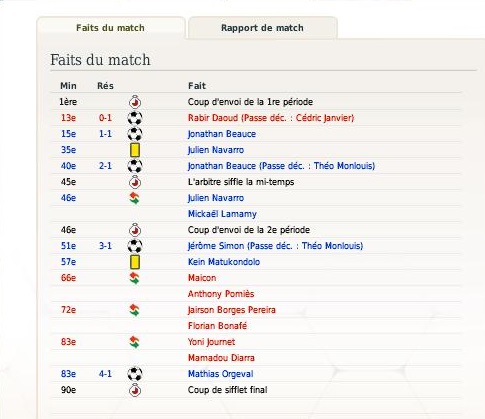Image resolution: width=485 pixels, height=419 pixels.
Task: Click the final whistle stopwatch icon at 90e
Action: [x=135, y=390]
